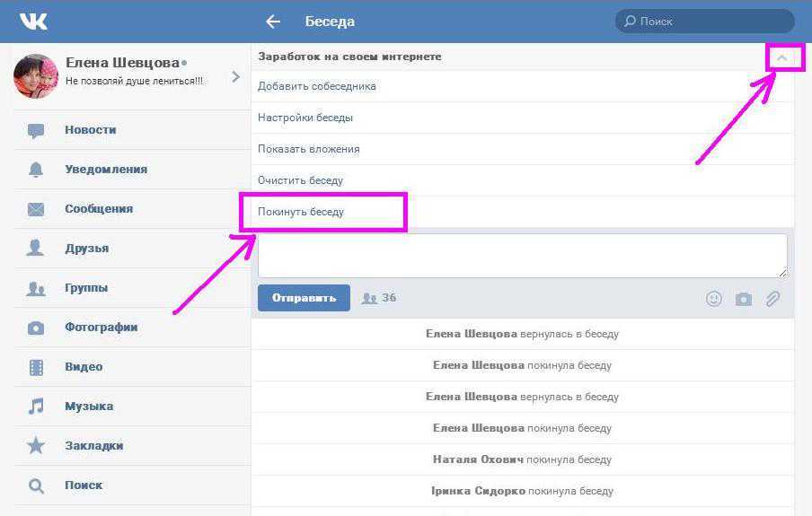Screen dimensions: 812x516
Task: Collapse the conversation menu chevron
Action: 782,57
